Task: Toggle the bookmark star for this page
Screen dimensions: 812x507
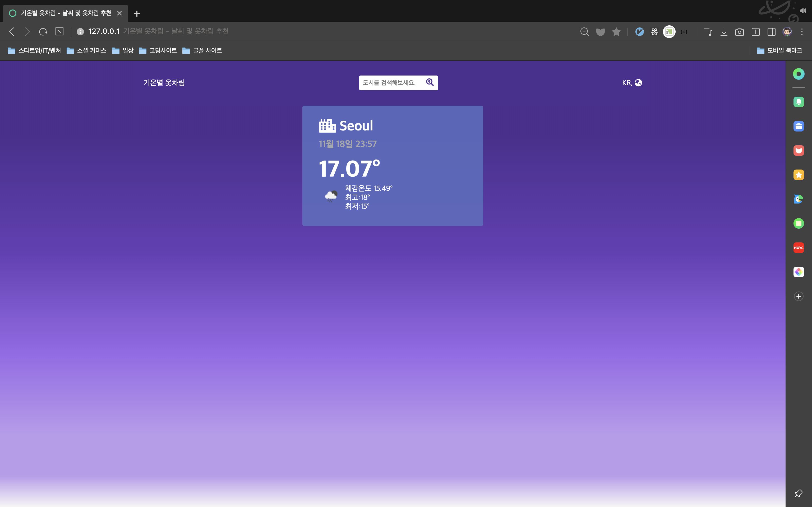Action: 616,32
